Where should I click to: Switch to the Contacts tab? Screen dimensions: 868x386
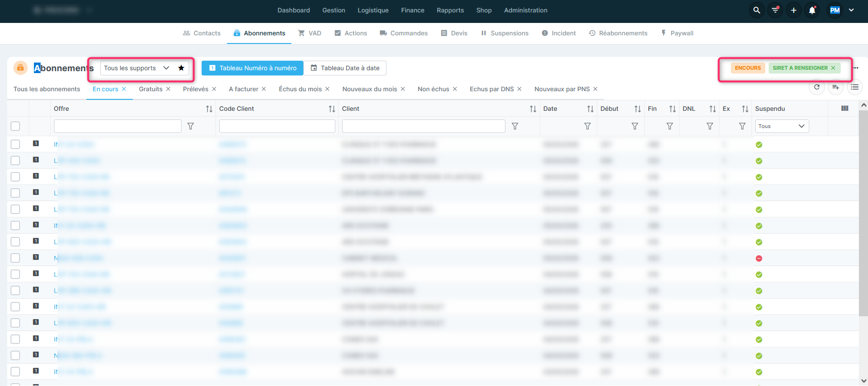[202, 33]
